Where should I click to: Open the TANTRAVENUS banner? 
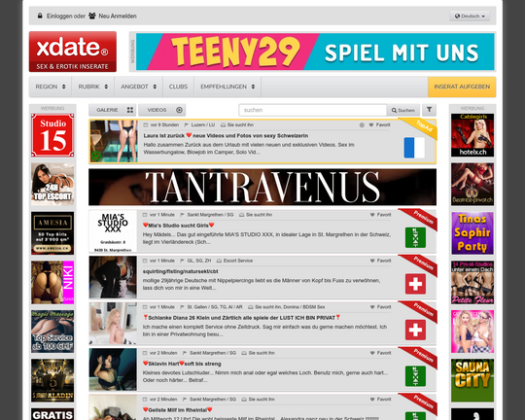262,187
